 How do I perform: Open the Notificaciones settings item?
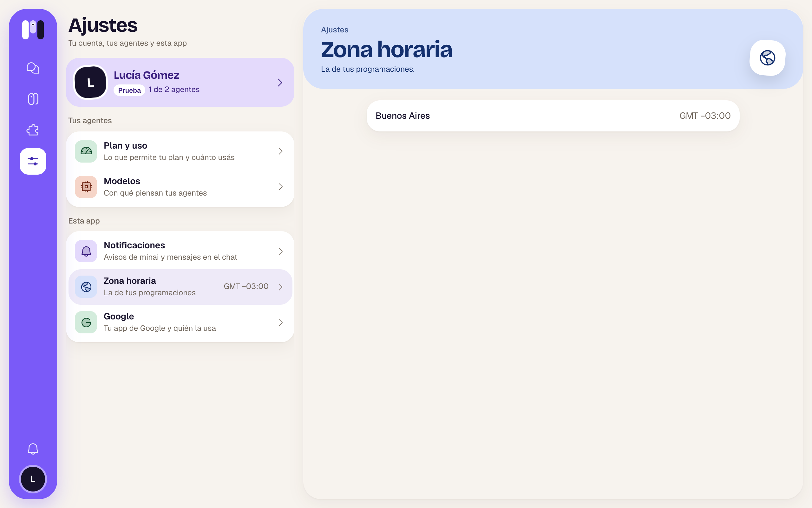180,251
